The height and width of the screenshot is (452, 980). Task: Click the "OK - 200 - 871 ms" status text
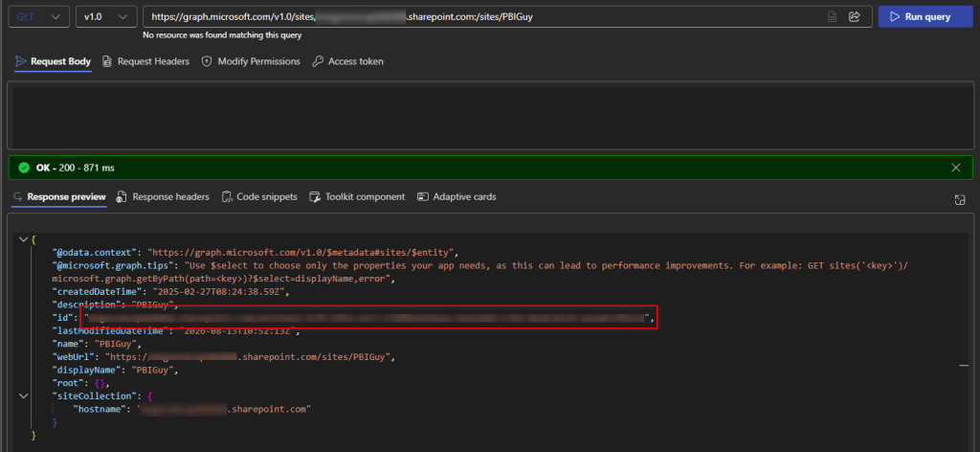click(75, 168)
